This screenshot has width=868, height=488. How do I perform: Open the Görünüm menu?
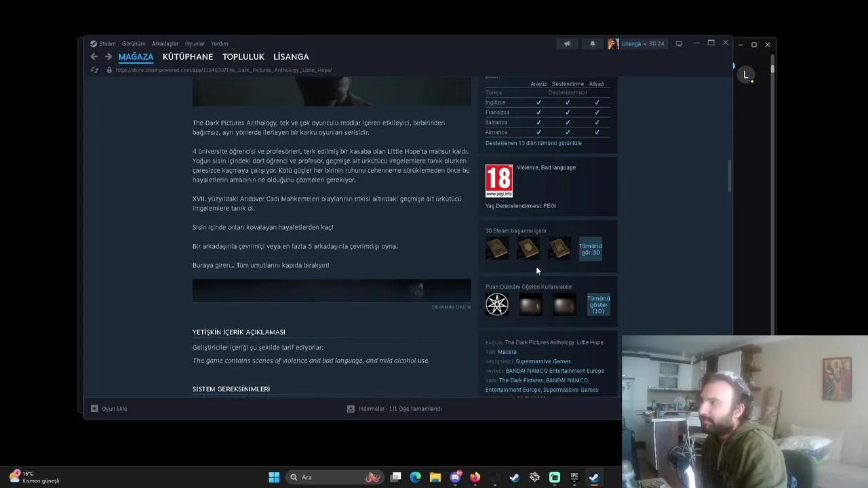(134, 43)
